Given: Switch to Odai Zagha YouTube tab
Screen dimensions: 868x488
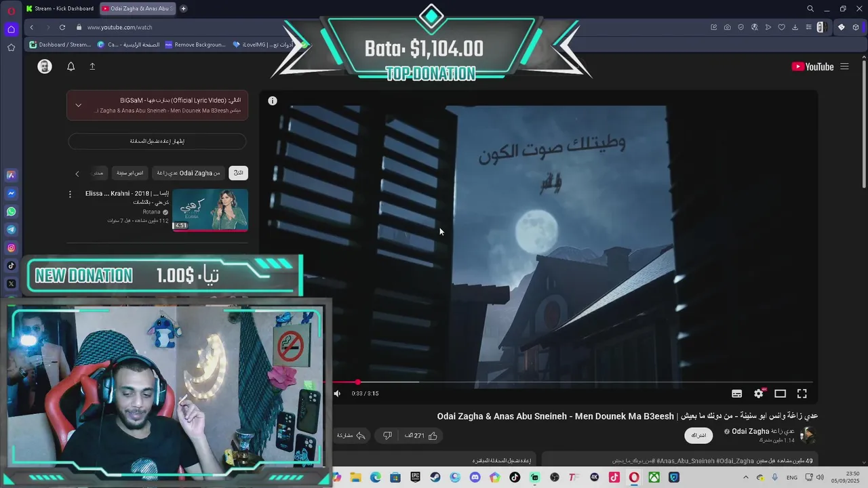Looking at the screenshot, I should click(x=137, y=9).
